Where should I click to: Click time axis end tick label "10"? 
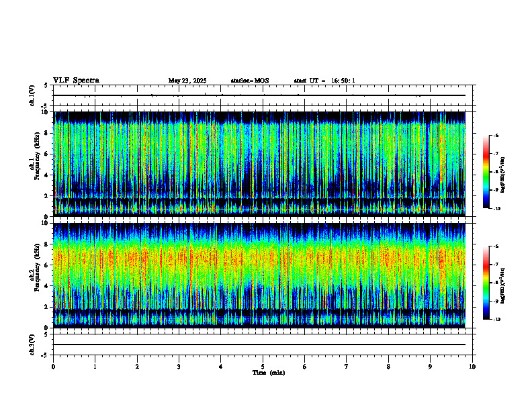coord(472,367)
